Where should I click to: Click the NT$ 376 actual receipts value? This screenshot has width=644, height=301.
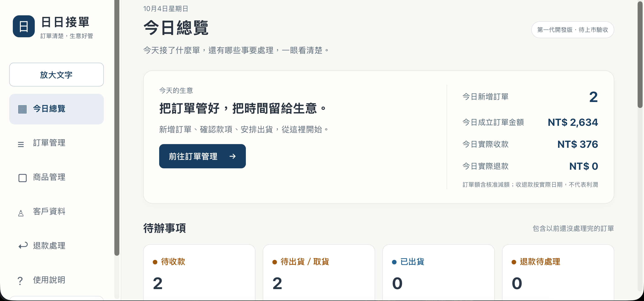pos(577,144)
